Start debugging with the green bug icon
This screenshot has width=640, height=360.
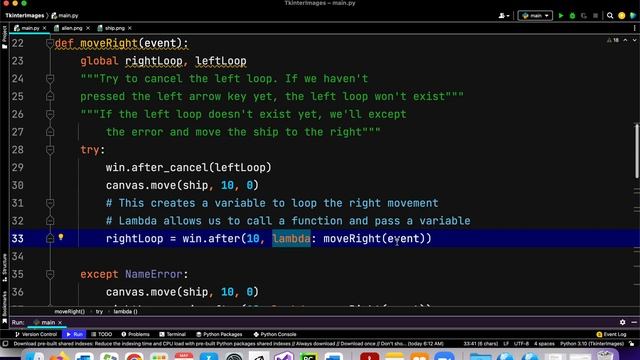[572, 16]
